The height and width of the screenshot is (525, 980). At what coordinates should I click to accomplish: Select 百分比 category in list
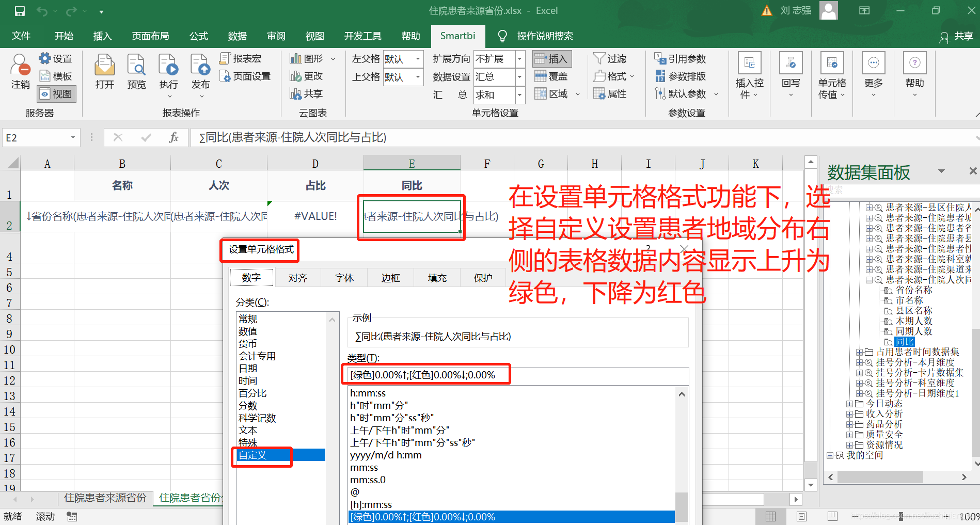click(x=281, y=393)
